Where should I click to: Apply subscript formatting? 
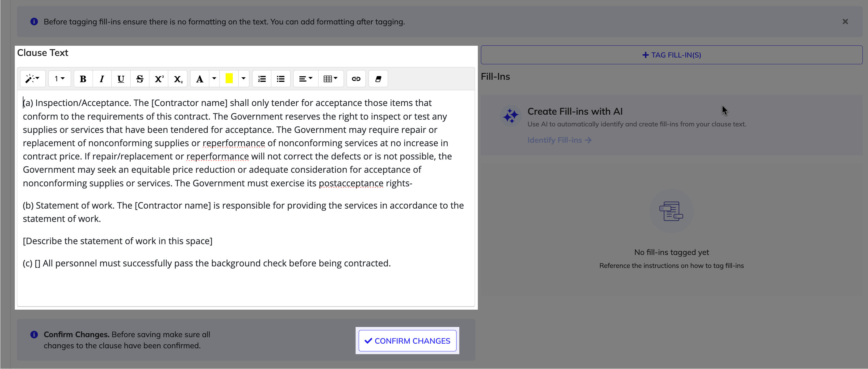(178, 79)
